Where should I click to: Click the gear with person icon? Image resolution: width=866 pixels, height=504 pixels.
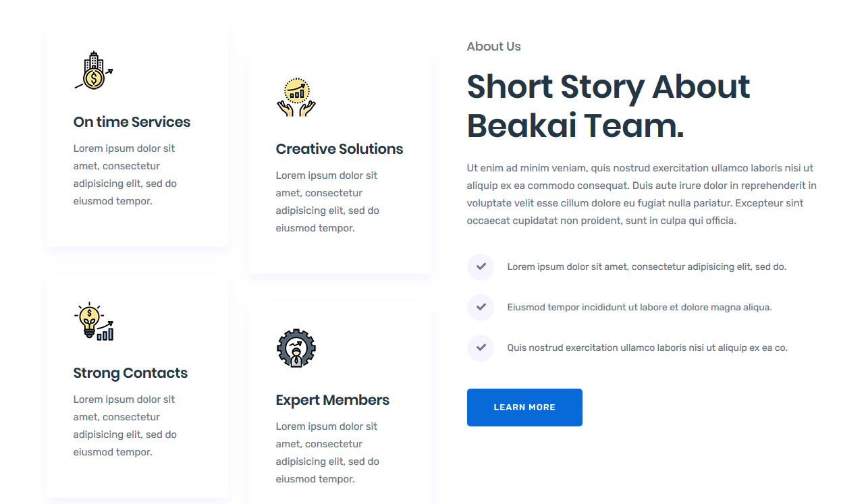(x=296, y=349)
